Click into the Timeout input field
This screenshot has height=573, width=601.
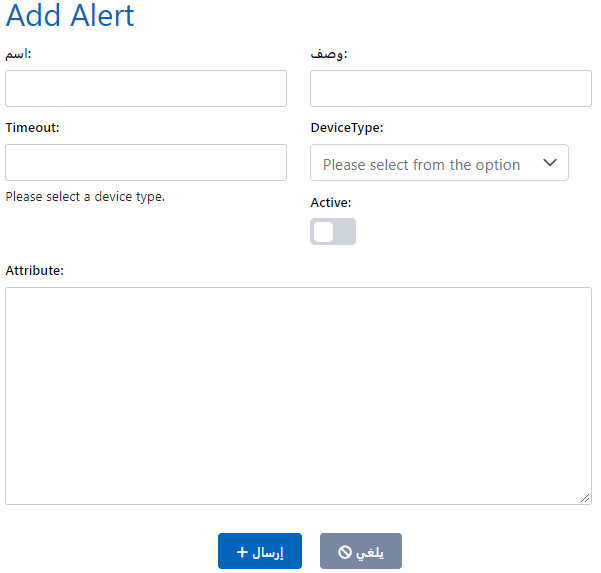146,163
